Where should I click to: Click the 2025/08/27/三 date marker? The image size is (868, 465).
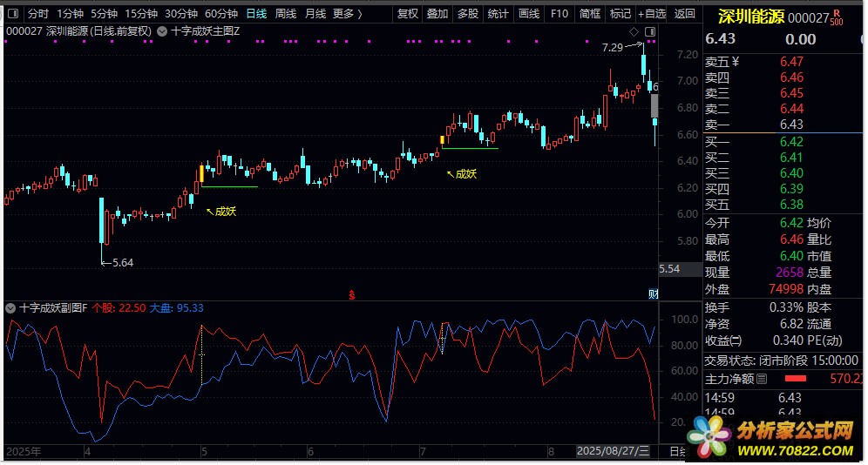click(x=613, y=451)
